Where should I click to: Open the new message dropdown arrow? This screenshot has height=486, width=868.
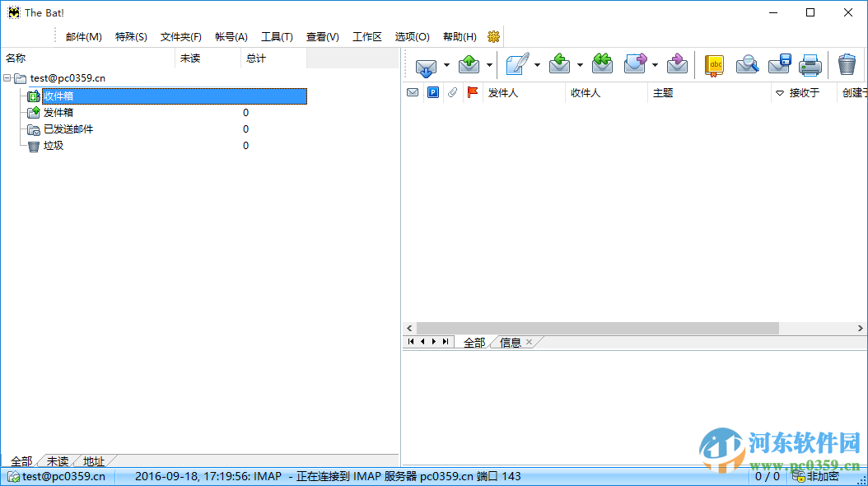pyautogui.click(x=537, y=64)
